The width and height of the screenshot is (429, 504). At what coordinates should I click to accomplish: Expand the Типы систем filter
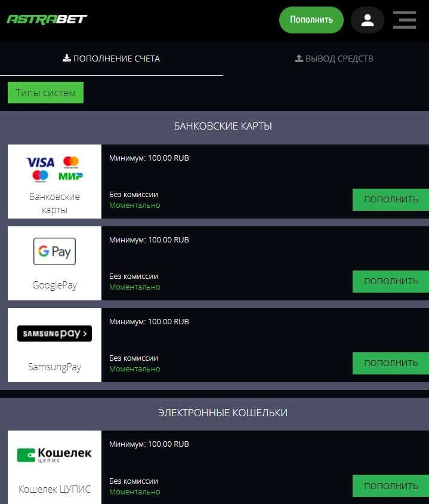click(x=45, y=93)
